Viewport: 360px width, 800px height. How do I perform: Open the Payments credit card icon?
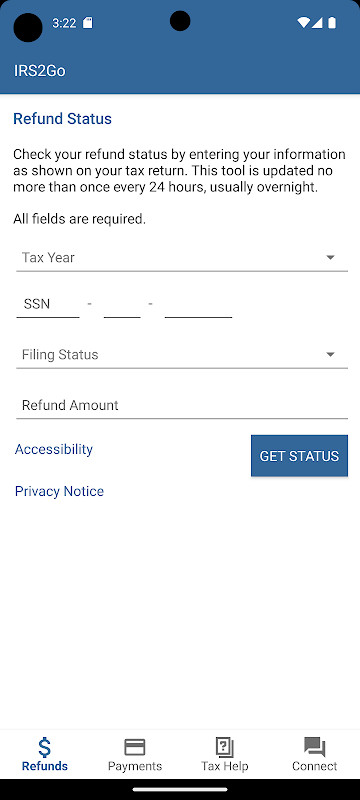pyautogui.click(x=135, y=747)
